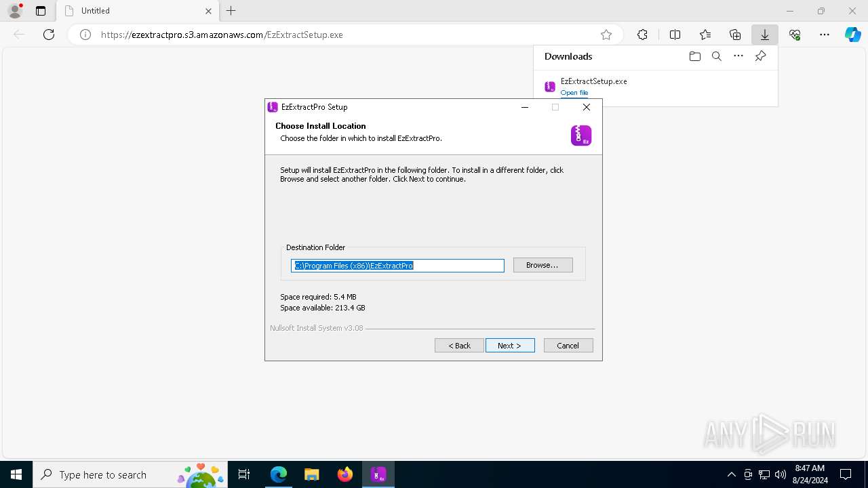The height and width of the screenshot is (488, 868).
Task: Open Edge Settings and more menu
Action: click(x=825, y=35)
